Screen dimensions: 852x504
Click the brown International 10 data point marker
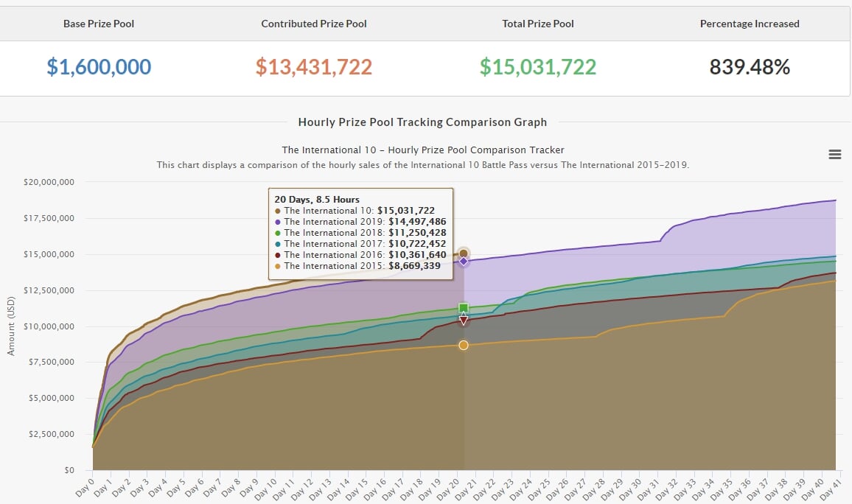[x=464, y=253]
